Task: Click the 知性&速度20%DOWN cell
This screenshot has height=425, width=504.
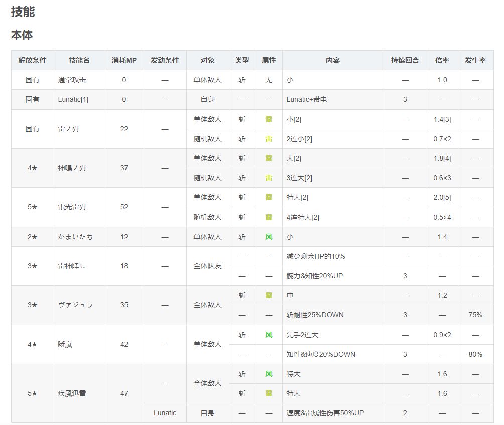Action: 333,355
